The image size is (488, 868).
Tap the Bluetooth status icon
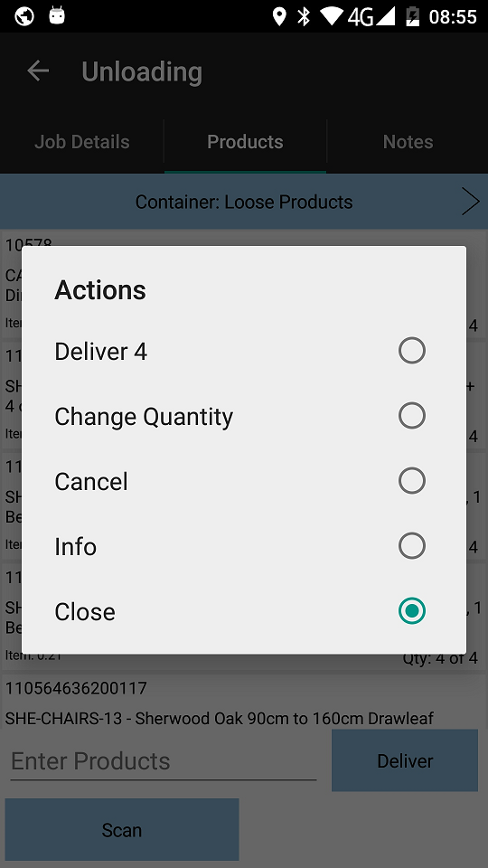coord(304,16)
